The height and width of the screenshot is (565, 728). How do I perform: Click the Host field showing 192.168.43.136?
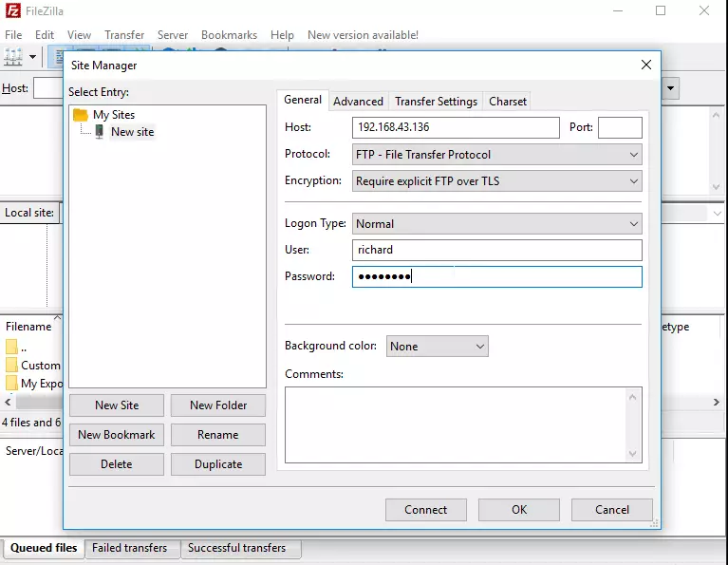[456, 127]
